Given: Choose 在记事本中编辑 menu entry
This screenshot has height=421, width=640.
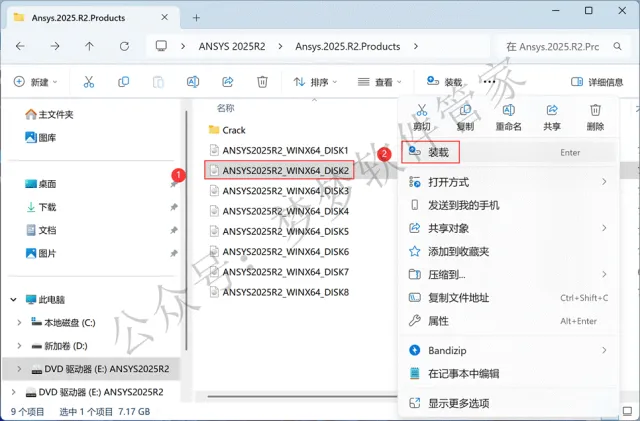Looking at the screenshot, I should pos(508,374).
